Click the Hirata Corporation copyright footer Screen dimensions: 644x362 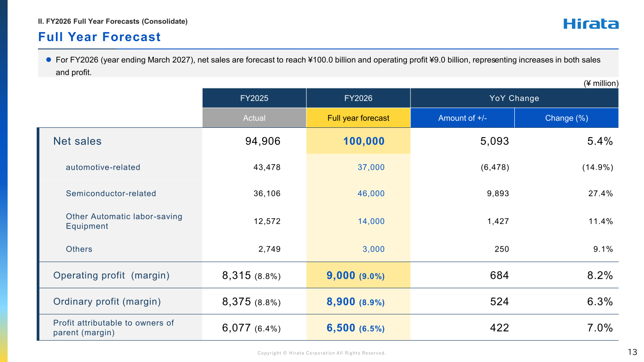pos(322,353)
